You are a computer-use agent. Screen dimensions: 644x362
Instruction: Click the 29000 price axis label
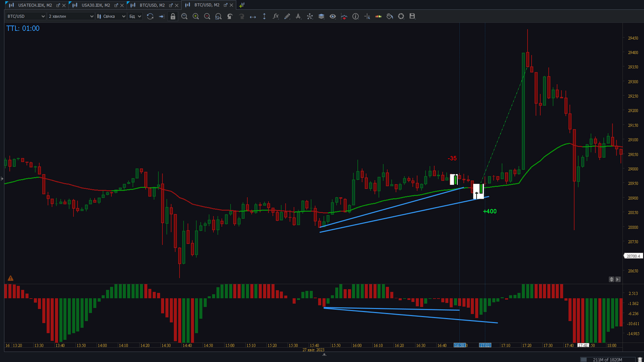[x=633, y=169]
